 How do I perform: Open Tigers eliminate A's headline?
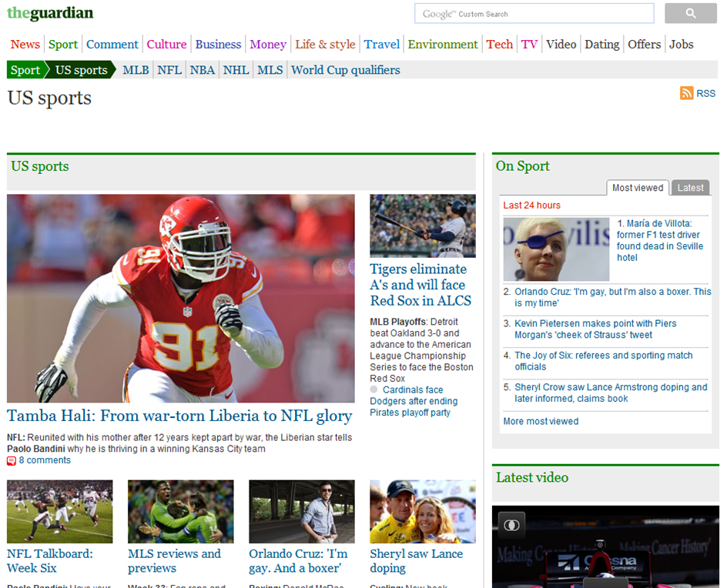tap(420, 285)
